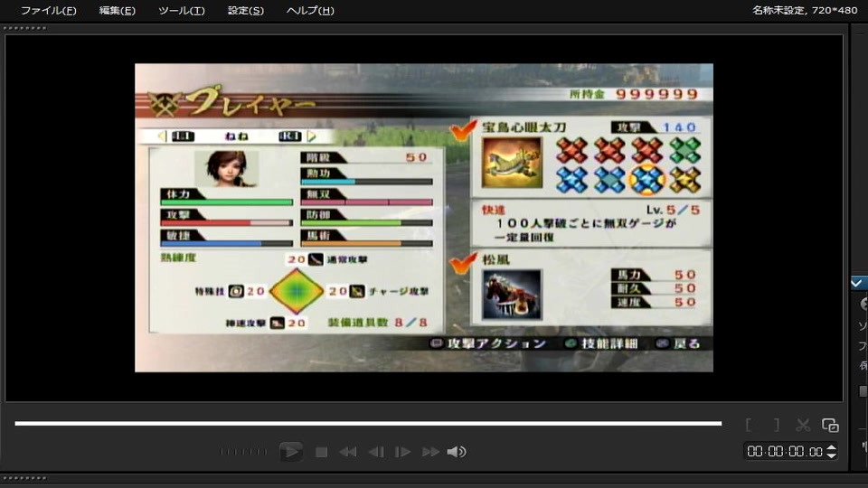Jump to the end with the fast-forward button

pos(430,452)
